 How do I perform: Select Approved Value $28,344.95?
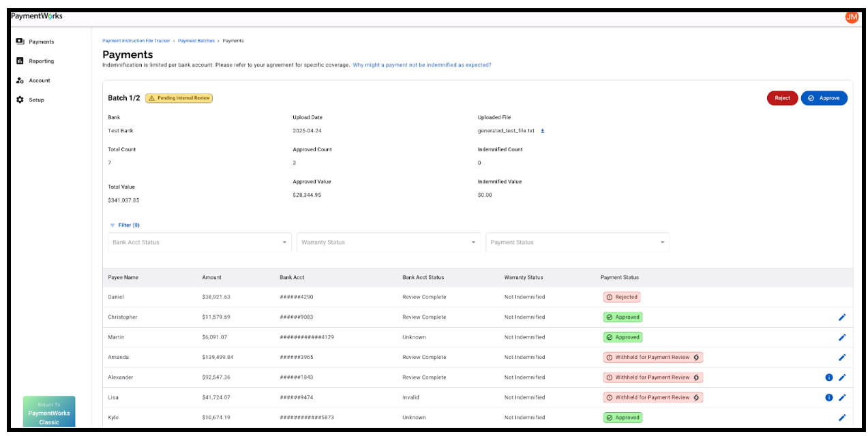click(x=307, y=195)
